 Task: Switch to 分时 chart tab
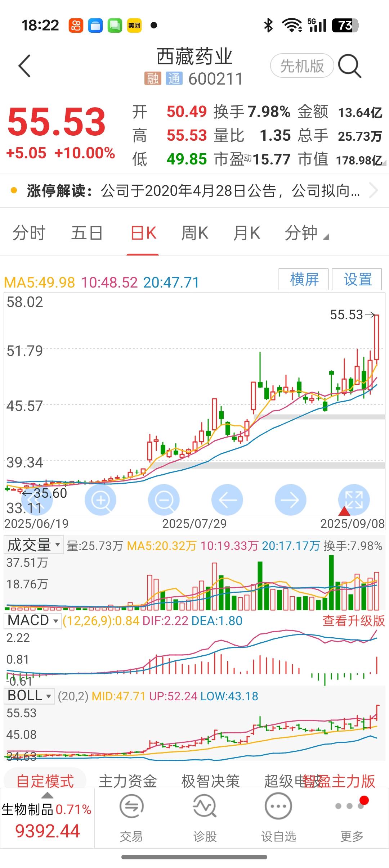(29, 233)
